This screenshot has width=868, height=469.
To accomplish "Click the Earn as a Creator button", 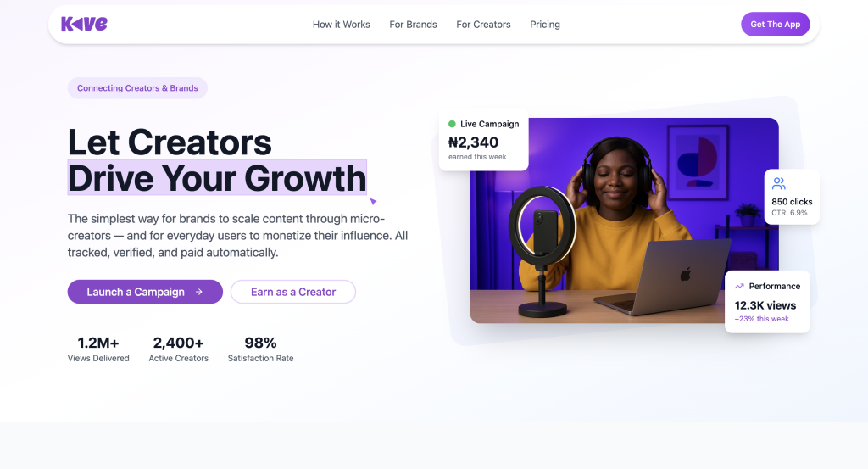I will (292, 292).
